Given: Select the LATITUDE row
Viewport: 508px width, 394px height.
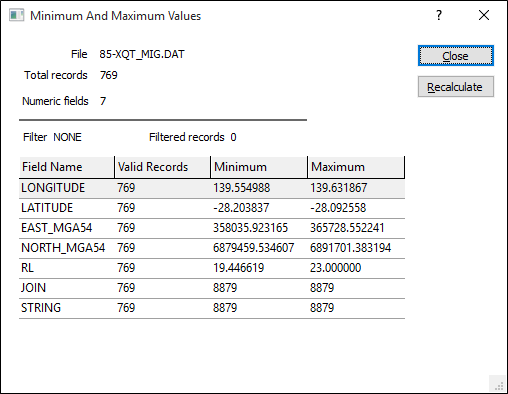Looking at the screenshot, I should click(212, 208).
